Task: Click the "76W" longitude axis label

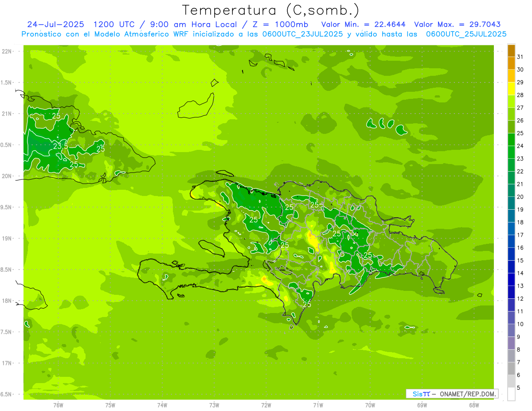Action: (58, 405)
